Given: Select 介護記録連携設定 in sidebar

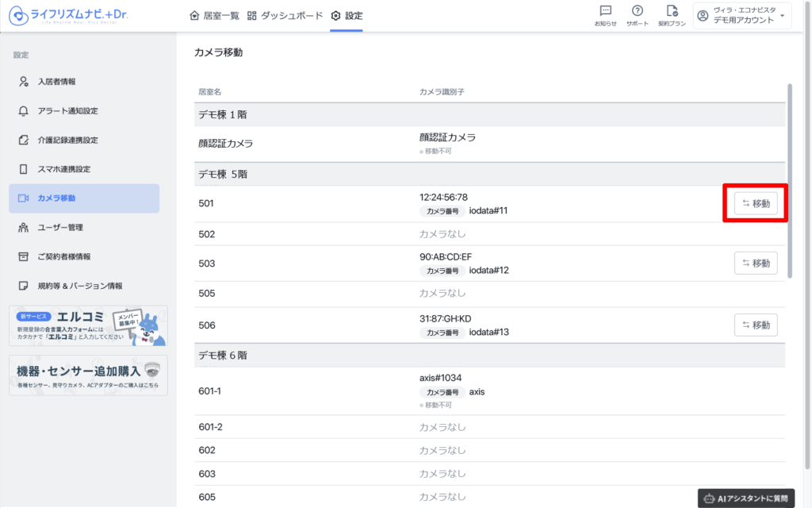Looking at the screenshot, I should click(67, 140).
